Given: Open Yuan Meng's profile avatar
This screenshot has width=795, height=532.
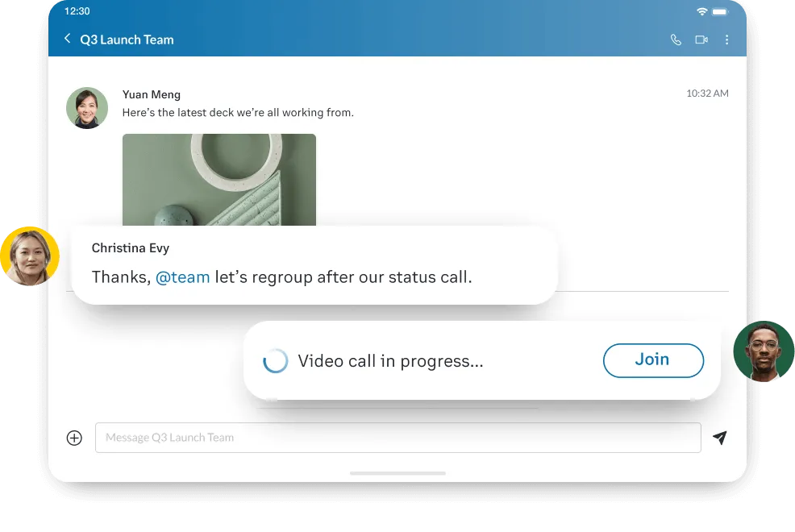Looking at the screenshot, I should [x=87, y=108].
